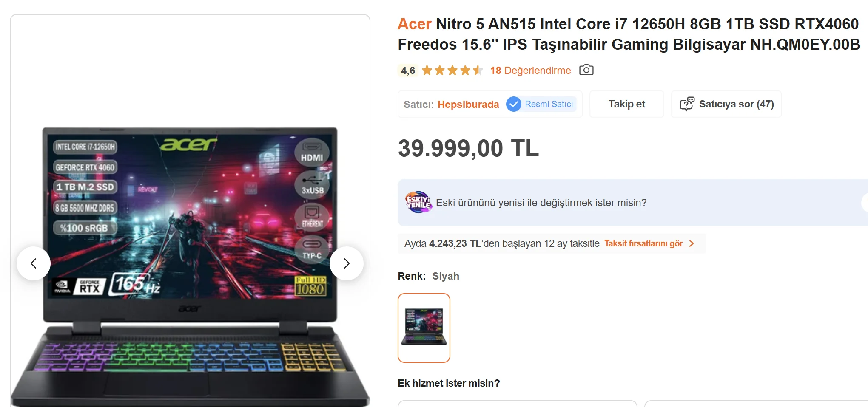Open the 18 Değerlendirme reviews link
Screen dimensions: 868x407
(x=530, y=71)
